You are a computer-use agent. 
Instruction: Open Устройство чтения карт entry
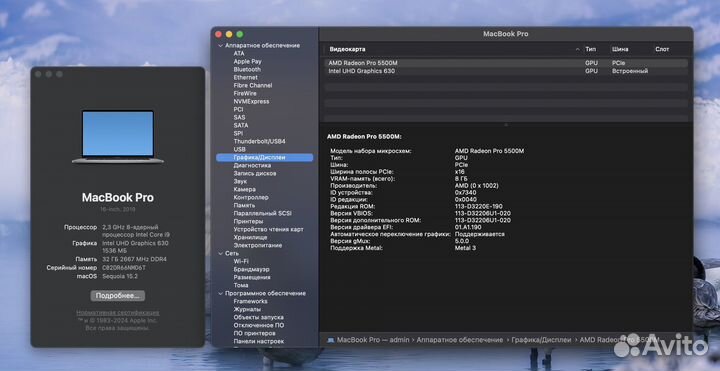pos(269,230)
